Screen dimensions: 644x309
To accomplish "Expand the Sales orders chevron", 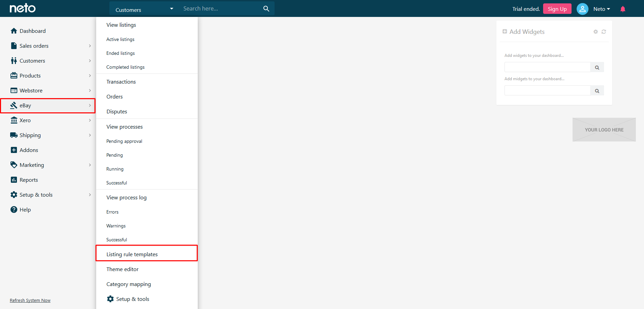I will point(90,46).
